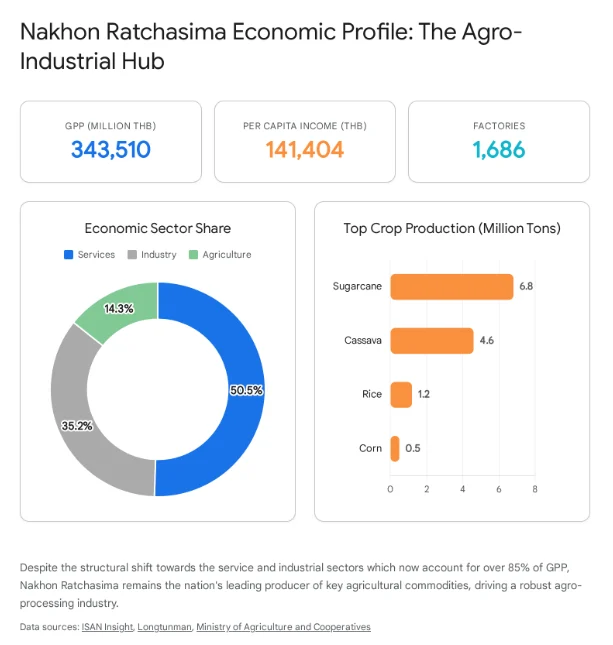
Task: Select the Per Capita Income stat card
Action: point(305,142)
